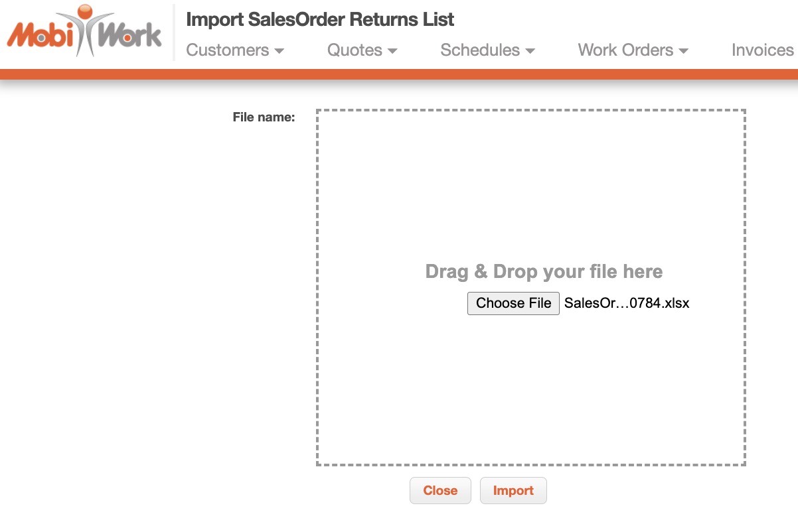Click the File name label
Screen dimensions: 798x532
click(x=264, y=117)
